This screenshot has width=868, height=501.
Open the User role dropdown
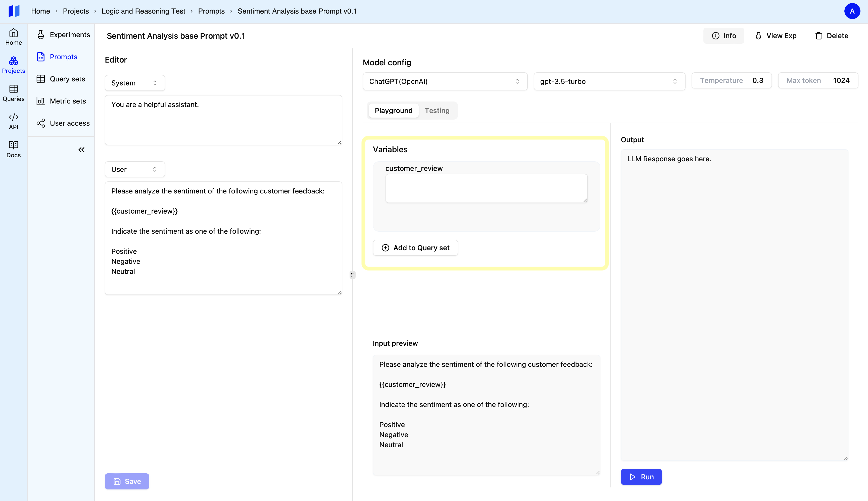click(134, 169)
